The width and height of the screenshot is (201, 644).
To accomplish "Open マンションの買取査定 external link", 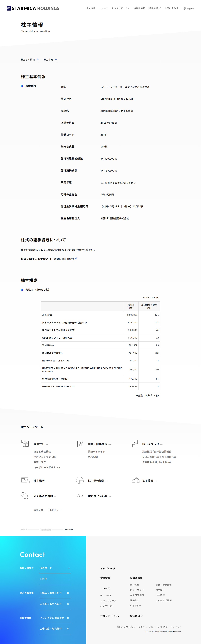I will point(55,618).
